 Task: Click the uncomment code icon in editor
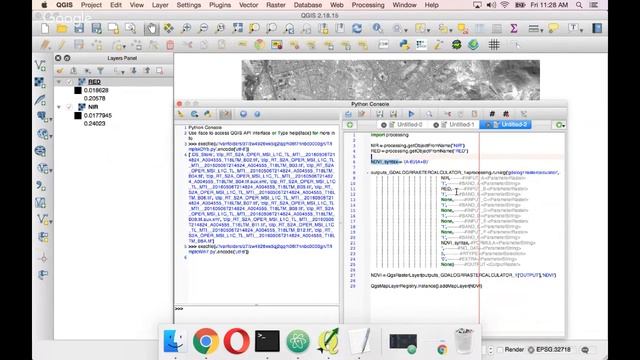506,114
